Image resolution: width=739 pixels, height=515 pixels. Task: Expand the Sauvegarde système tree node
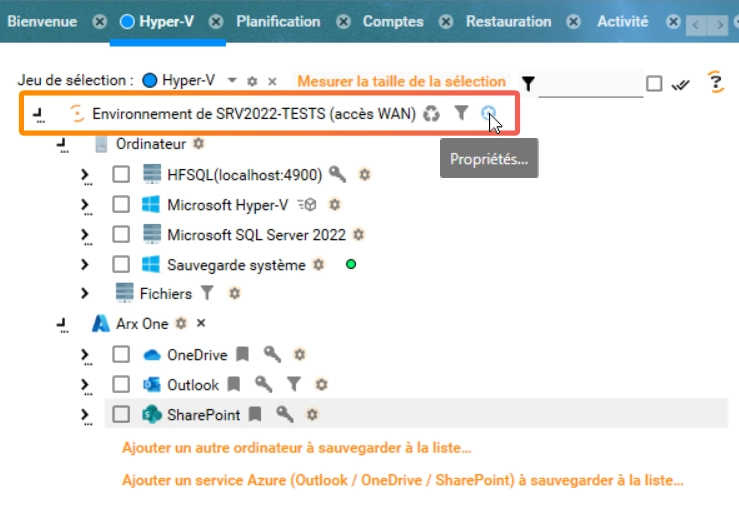point(85,265)
